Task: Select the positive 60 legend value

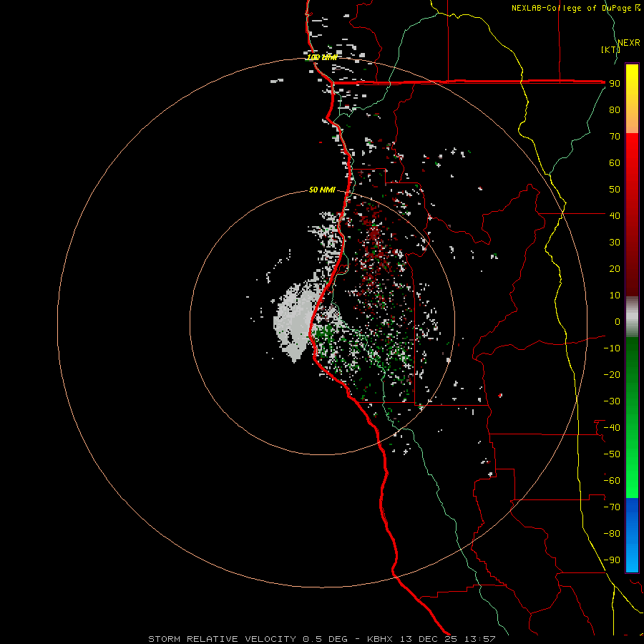Action: coord(615,162)
